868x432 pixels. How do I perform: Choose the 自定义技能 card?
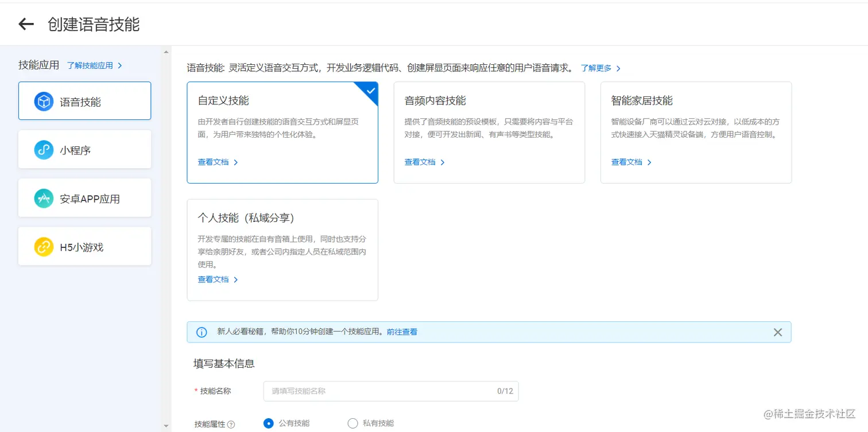[282, 133]
